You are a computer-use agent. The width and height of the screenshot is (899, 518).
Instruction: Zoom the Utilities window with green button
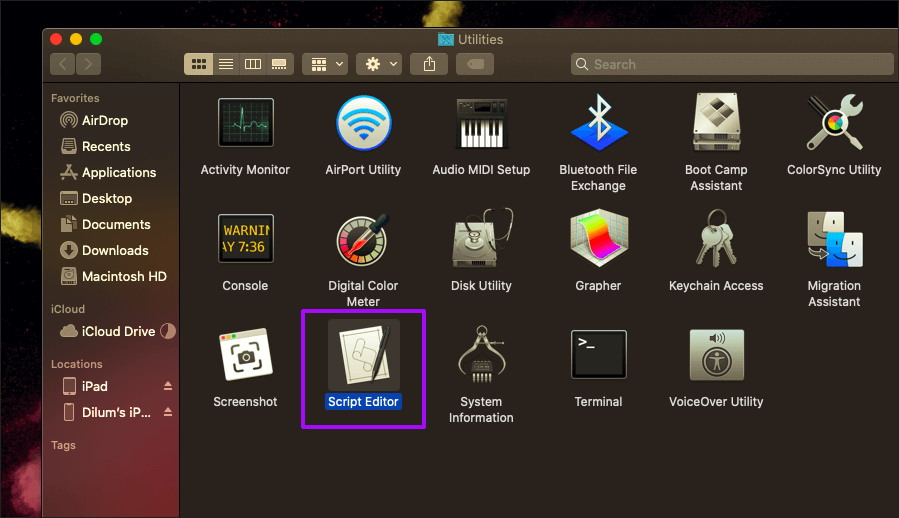(x=96, y=39)
